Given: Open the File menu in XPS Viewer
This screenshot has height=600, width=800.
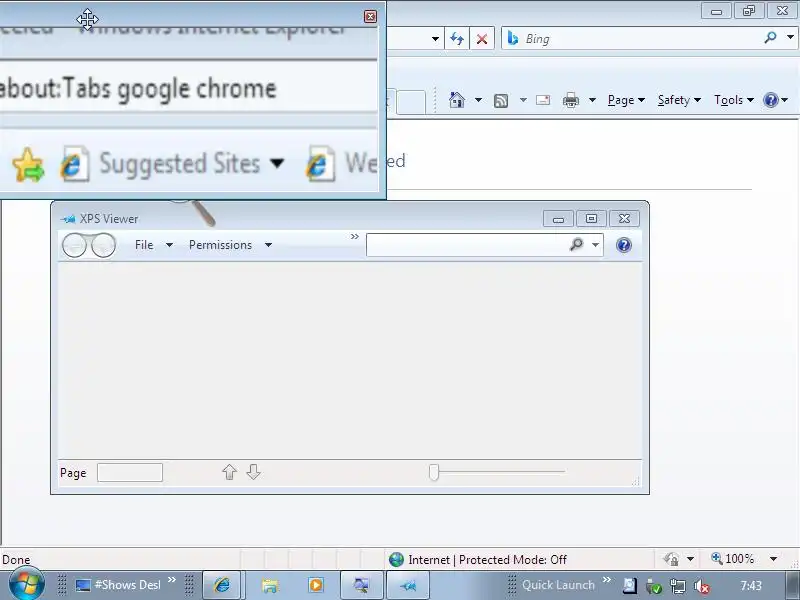Looking at the screenshot, I should point(154,245).
